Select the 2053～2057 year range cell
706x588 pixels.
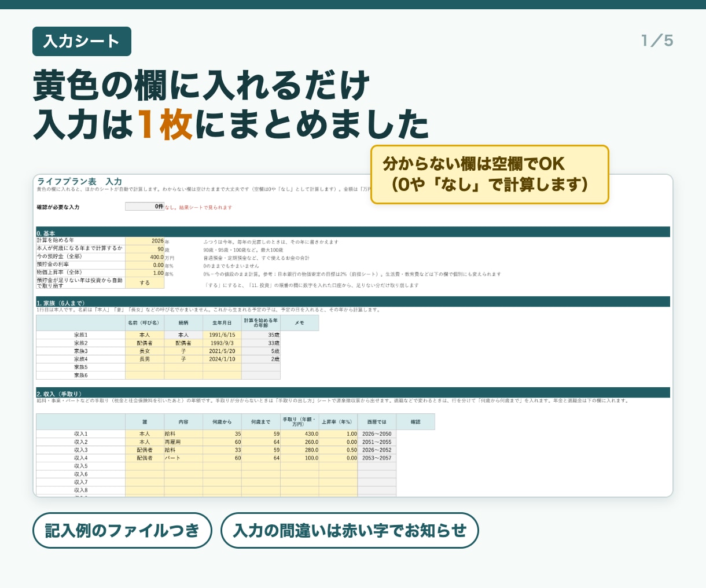pyautogui.click(x=377, y=458)
